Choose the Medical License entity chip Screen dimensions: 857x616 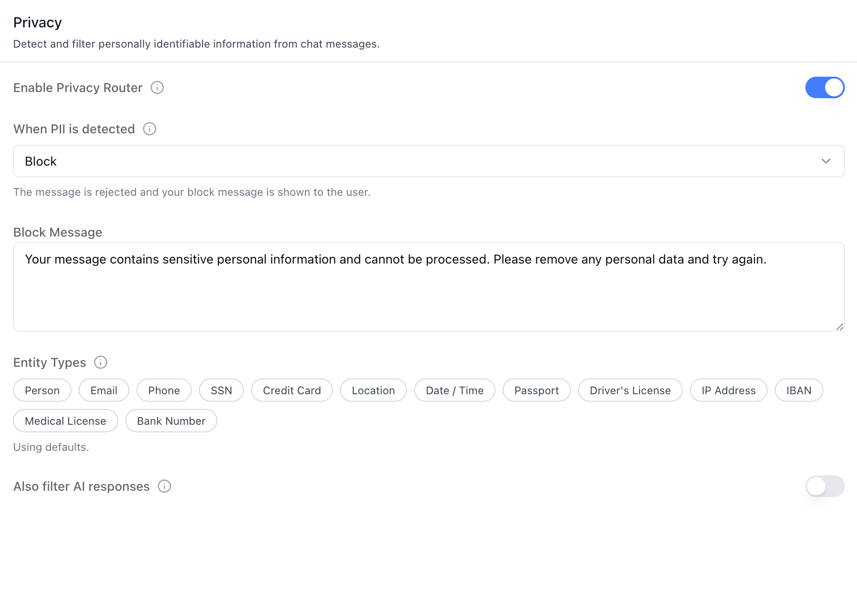(66, 421)
